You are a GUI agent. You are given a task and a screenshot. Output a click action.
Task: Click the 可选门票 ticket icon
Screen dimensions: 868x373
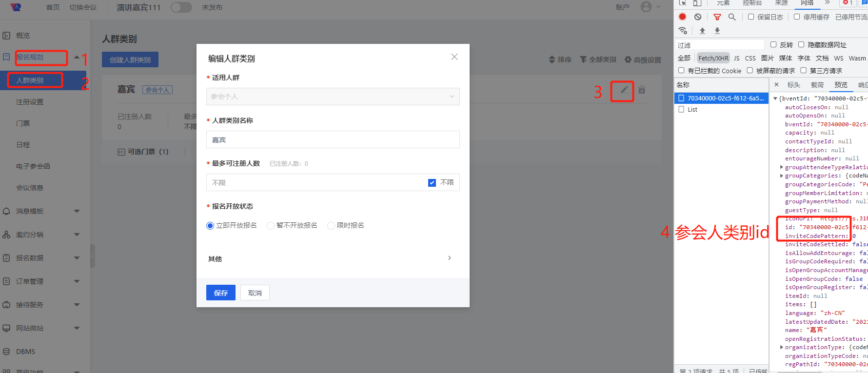[x=121, y=152]
